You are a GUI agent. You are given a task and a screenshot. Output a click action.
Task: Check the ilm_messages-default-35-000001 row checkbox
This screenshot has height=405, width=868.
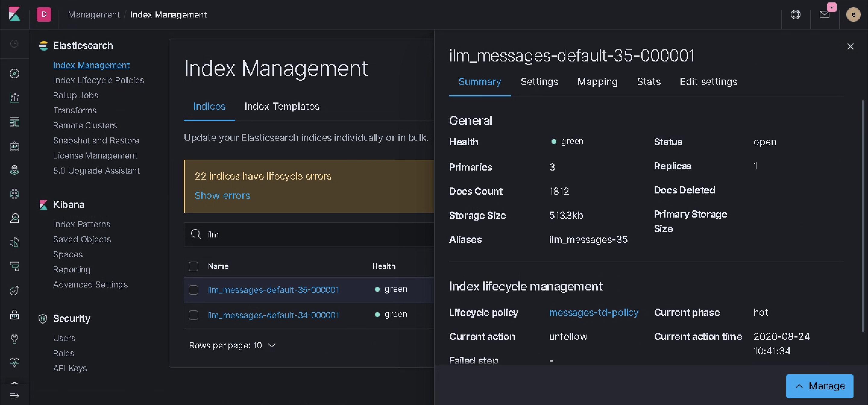point(193,289)
